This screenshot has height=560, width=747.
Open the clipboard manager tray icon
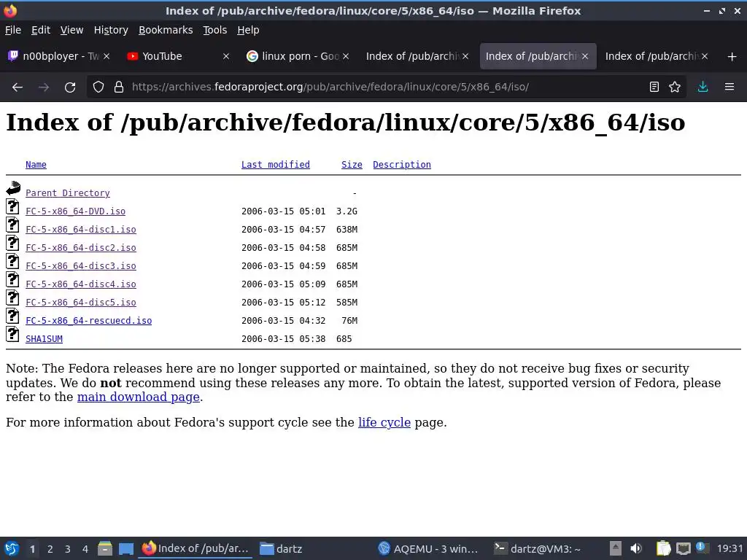click(x=663, y=548)
